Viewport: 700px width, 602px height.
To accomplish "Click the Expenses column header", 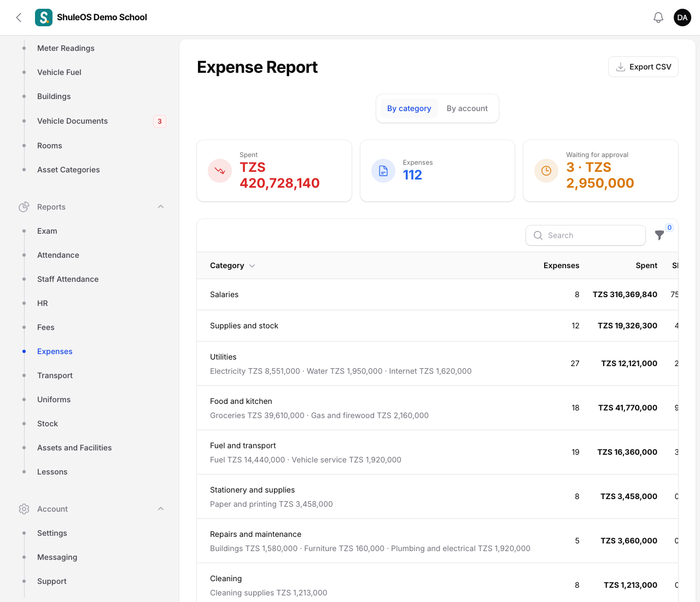I will (561, 265).
